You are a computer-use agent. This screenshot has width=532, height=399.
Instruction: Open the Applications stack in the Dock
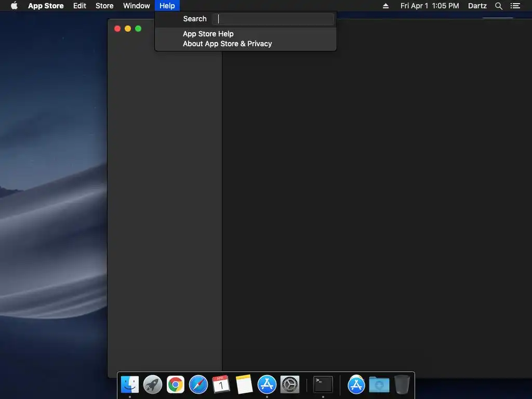[356, 385]
